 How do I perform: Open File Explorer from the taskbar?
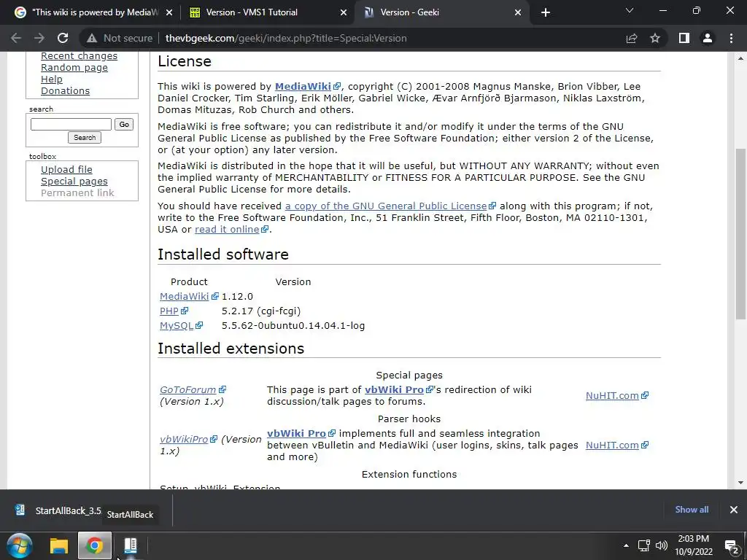click(59, 545)
